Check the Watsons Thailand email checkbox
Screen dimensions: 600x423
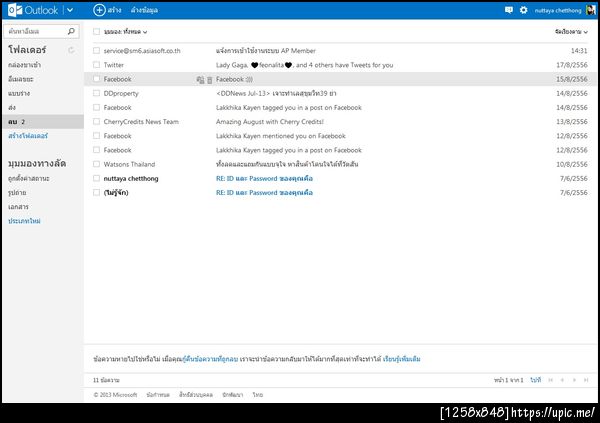[96, 164]
